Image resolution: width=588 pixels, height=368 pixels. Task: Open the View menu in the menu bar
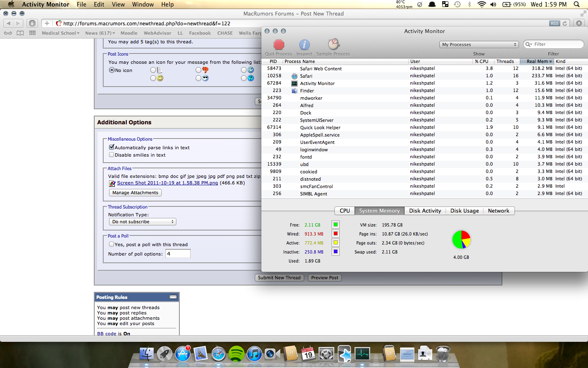(x=118, y=4)
